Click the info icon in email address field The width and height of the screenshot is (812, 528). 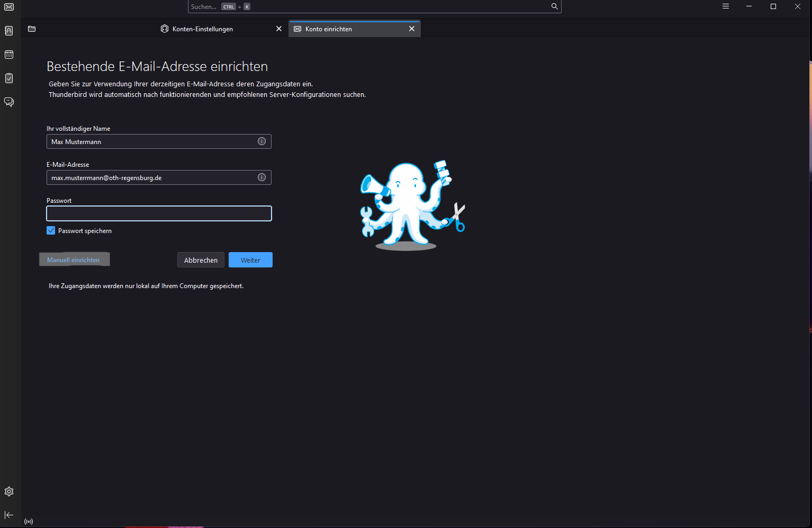pyautogui.click(x=261, y=177)
